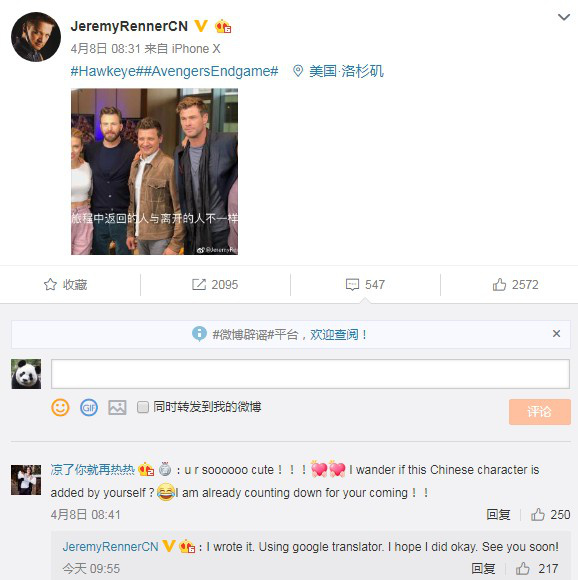This screenshot has width=578, height=580.
Task: Click the repost icon showing 2095
Action: click(199, 284)
